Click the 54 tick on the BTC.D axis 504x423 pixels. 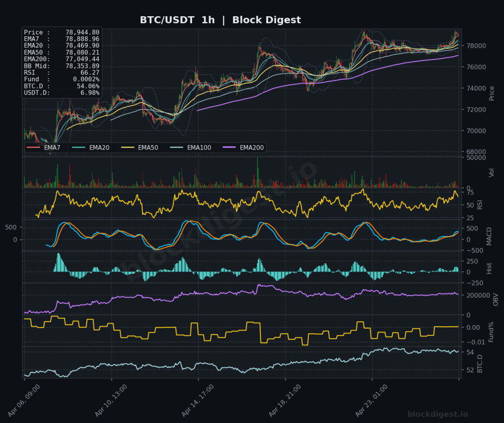[x=470, y=352]
